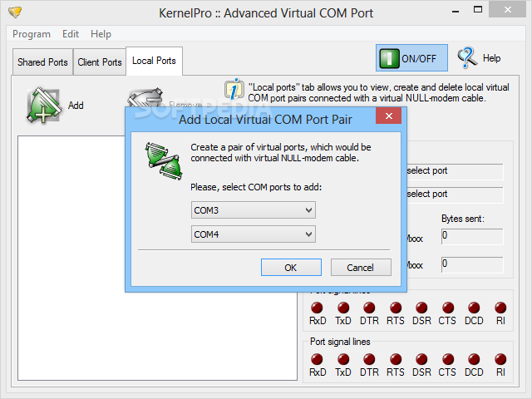Click lower TxD signal indicator
Viewport: 532px width, 399px height.
pos(343,359)
